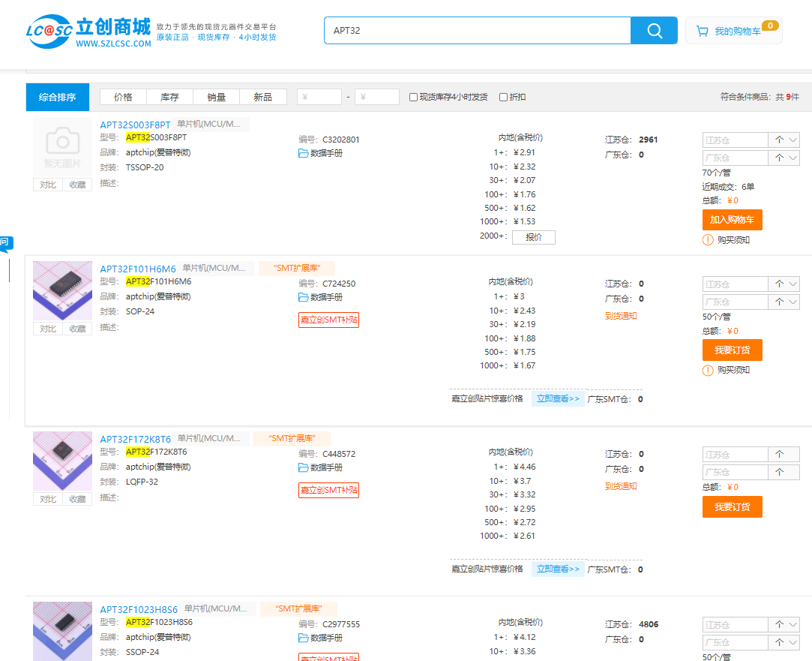The image size is (812, 661).
Task: Request quote (报价) for 2000+ tier
Action: 534,237
